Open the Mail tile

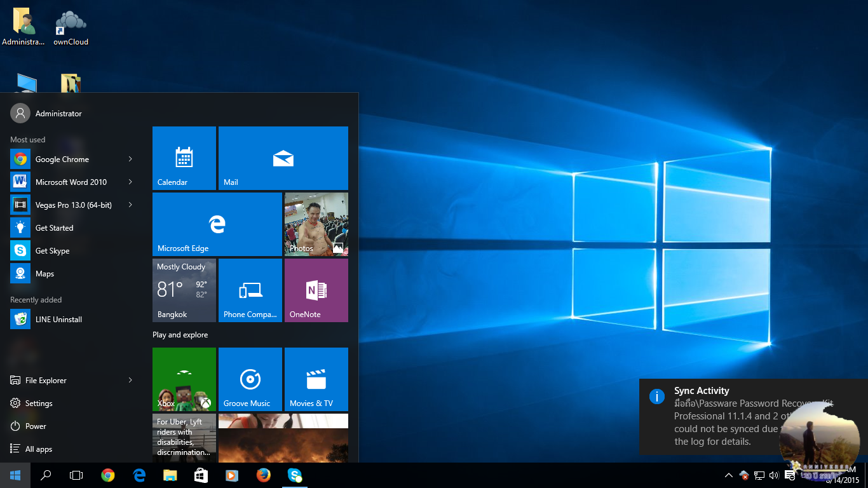click(283, 158)
